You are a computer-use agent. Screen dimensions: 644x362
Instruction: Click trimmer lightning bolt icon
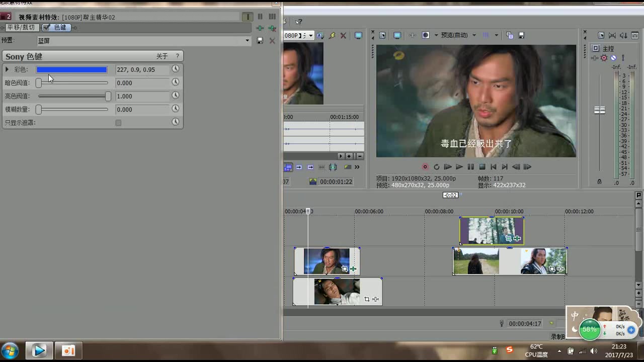click(332, 36)
